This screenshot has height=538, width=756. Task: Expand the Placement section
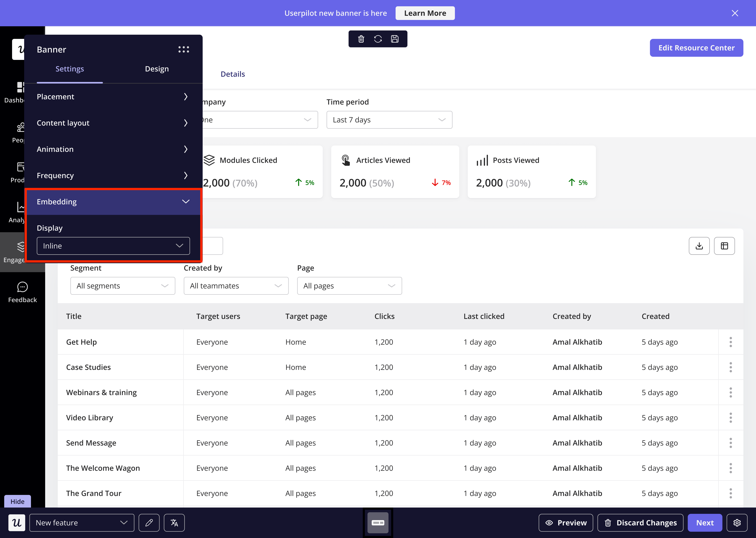pos(113,96)
